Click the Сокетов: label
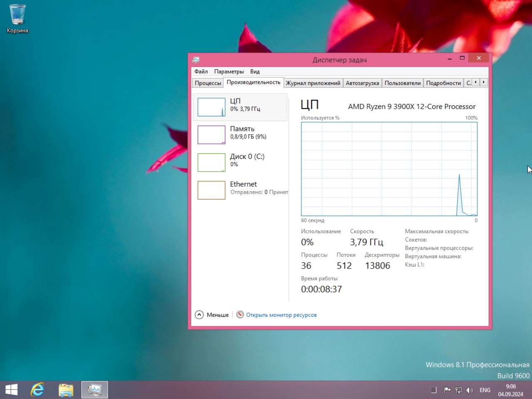This screenshot has width=532, height=399. (416, 240)
